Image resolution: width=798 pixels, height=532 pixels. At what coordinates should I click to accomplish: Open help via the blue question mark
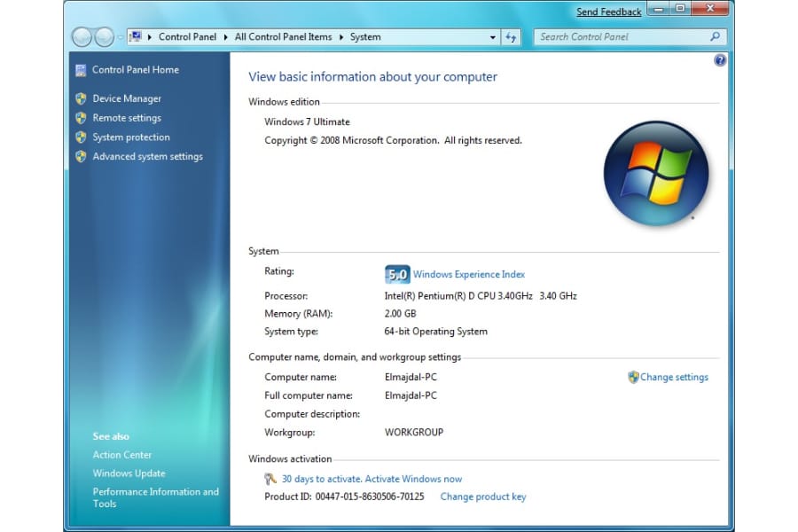click(x=720, y=60)
